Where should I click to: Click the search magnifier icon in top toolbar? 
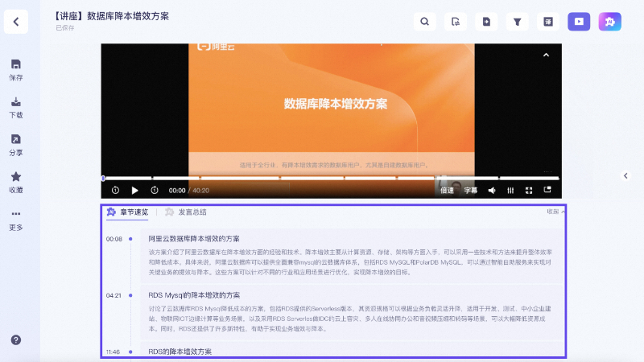[424, 22]
